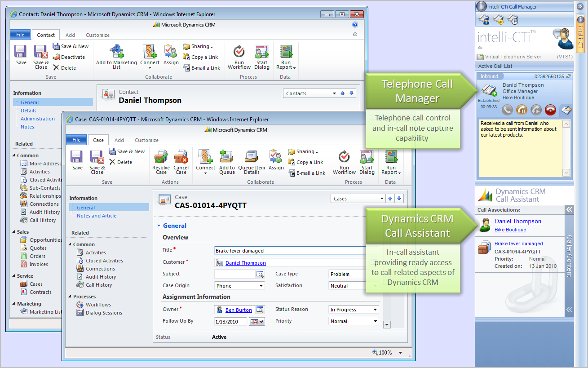Click the transfer call button
This screenshot has width=588, height=368.
[x=536, y=110]
